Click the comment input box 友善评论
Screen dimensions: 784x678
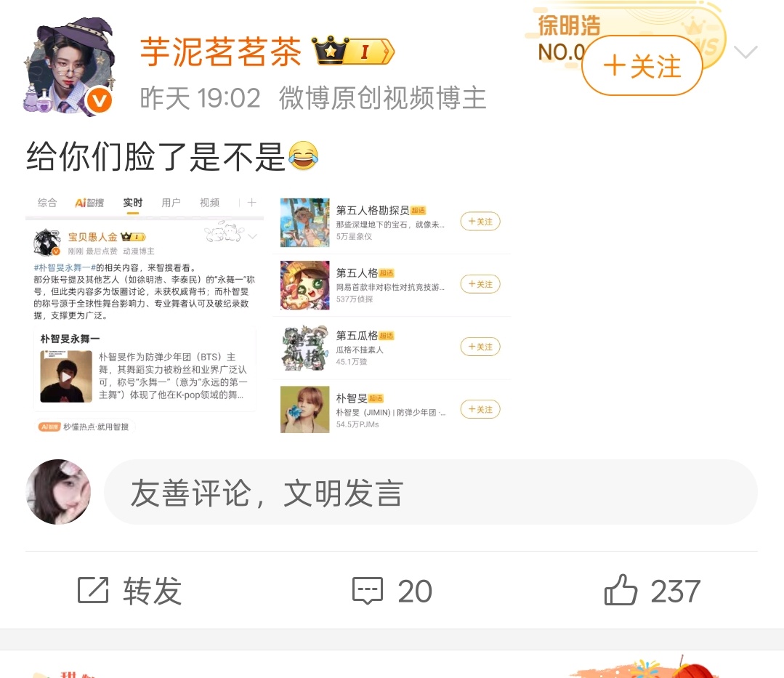pos(430,492)
